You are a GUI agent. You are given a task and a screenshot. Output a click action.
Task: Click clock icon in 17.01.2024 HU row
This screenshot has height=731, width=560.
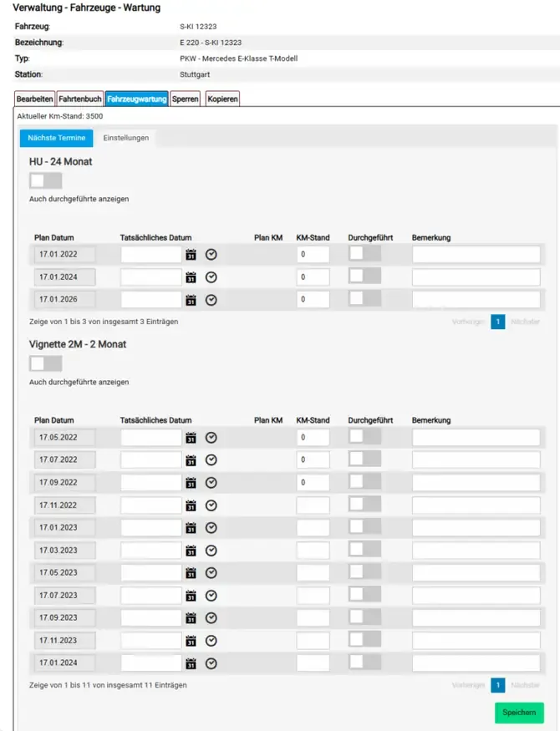click(211, 277)
